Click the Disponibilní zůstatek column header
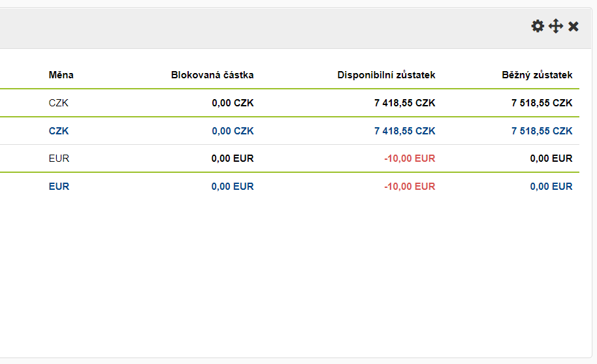This screenshot has width=597, height=364. coord(386,75)
